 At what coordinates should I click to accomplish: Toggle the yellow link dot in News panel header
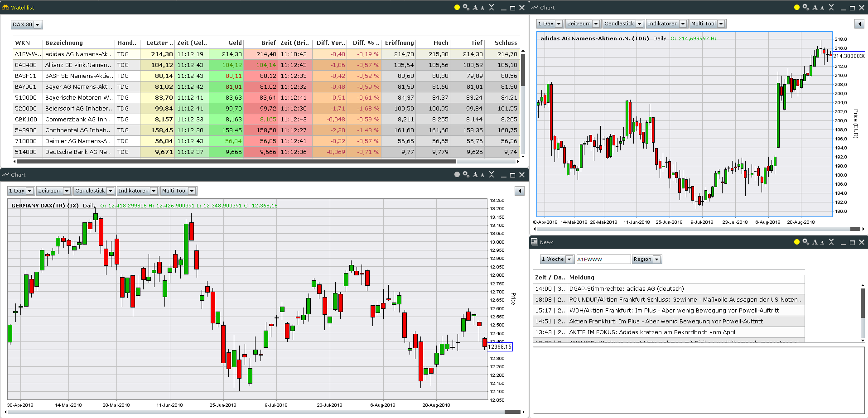pos(796,242)
